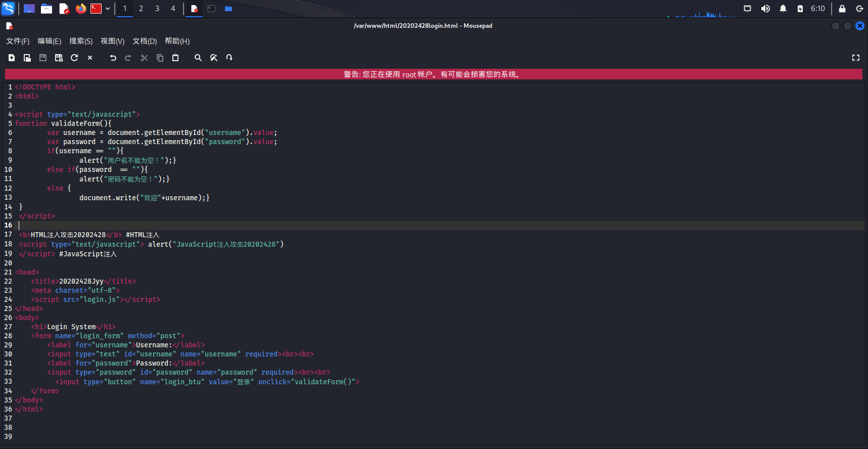Click the Save As toolbar icon

[59, 58]
